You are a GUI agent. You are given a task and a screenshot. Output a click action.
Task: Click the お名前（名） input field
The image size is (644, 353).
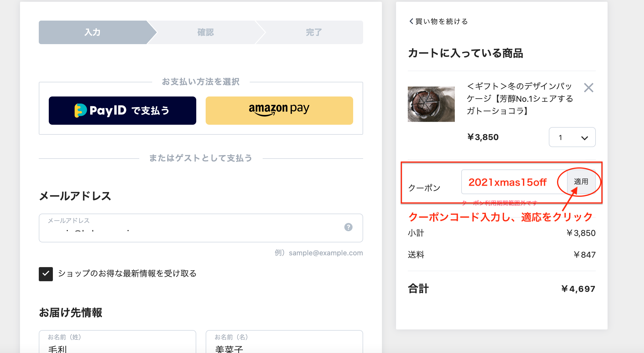[x=284, y=342]
